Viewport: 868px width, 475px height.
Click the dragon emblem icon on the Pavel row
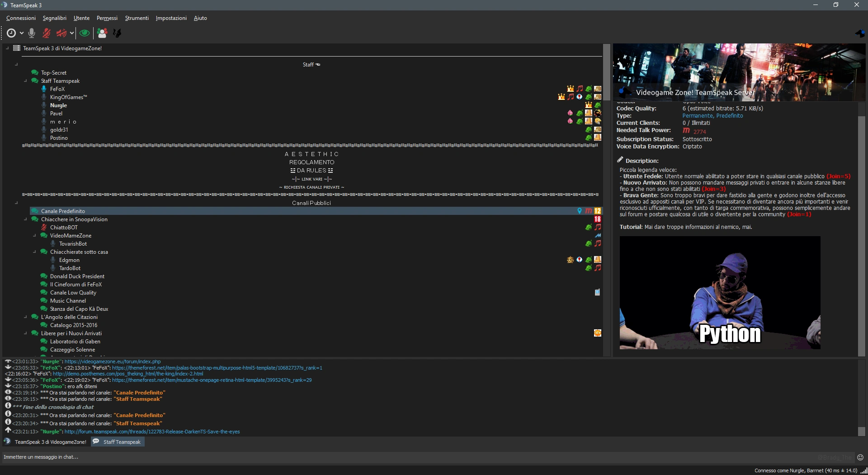pyautogui.click(x=598, y=113)
